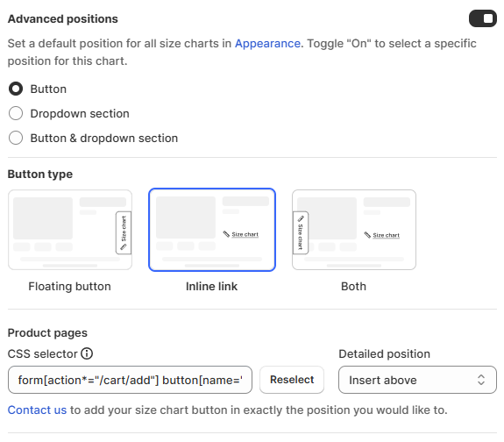Click the Reselect button
Image resolution: width=504 pixels, height=442 pixels.
click(x=292, y=380)
